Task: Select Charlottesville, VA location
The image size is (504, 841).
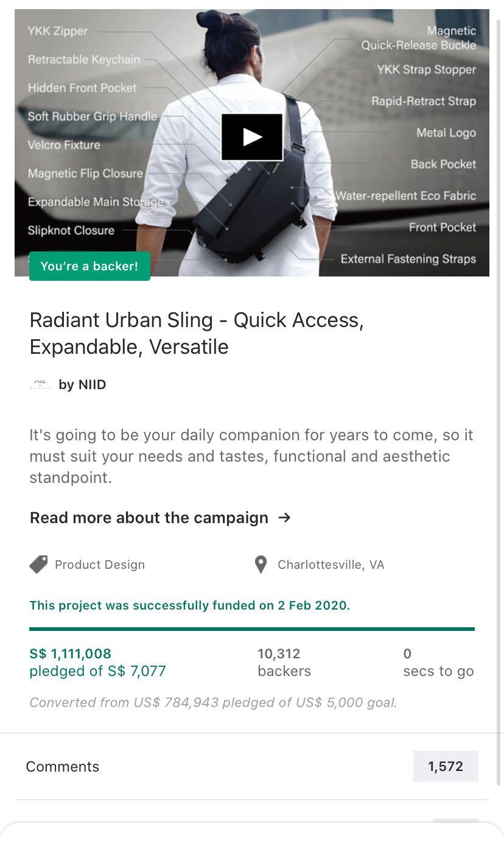Action: pos(331,565)
